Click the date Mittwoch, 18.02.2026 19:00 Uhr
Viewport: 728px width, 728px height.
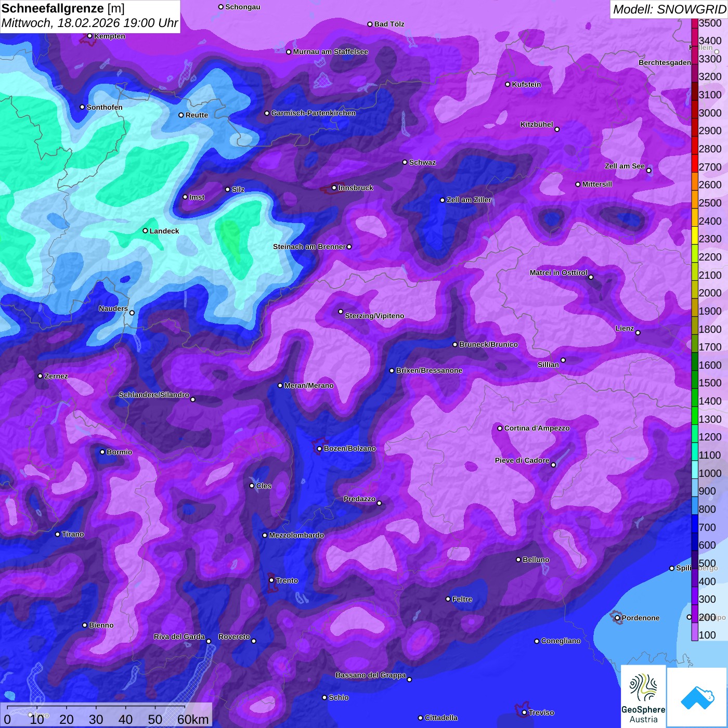click(x=90, y=23)
